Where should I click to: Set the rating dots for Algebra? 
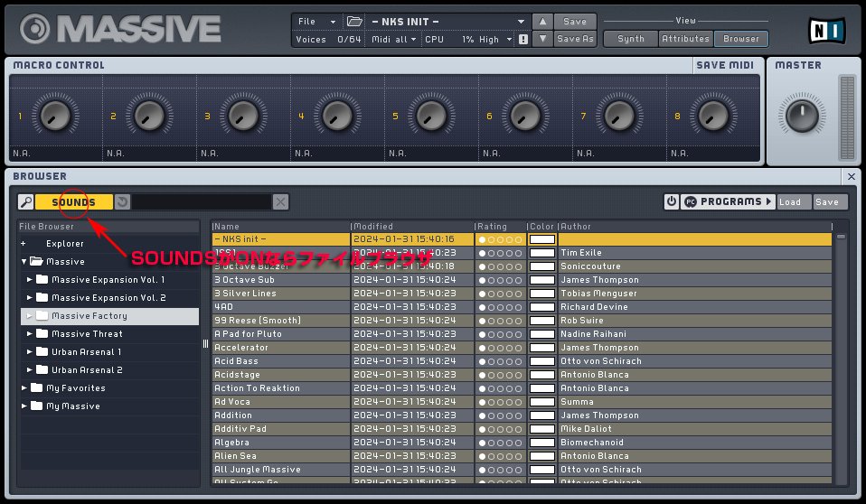[501, 443]
